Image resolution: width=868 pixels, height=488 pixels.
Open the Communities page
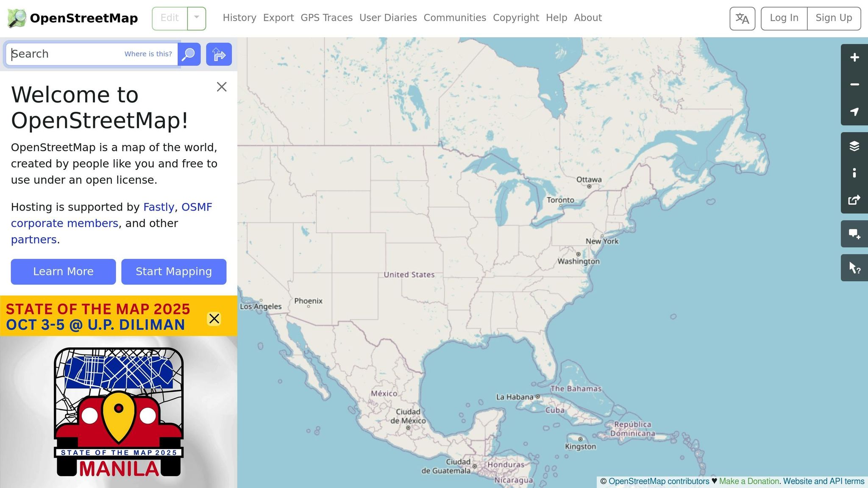[x=455, y=18]
